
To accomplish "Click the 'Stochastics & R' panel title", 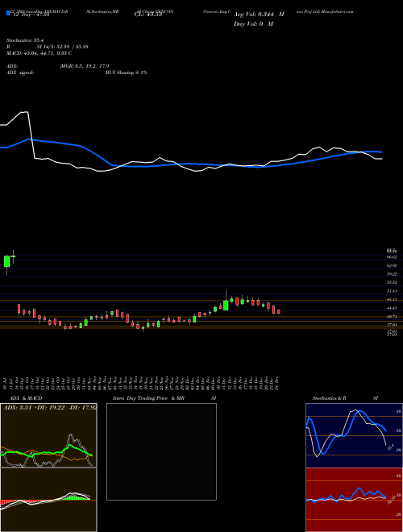I will tap(330, 398).
